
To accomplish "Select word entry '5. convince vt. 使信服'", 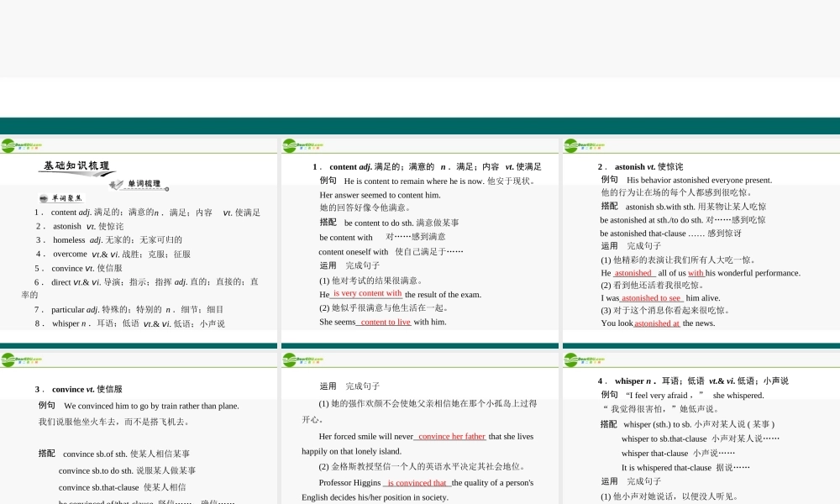I will tap(79, 268).
